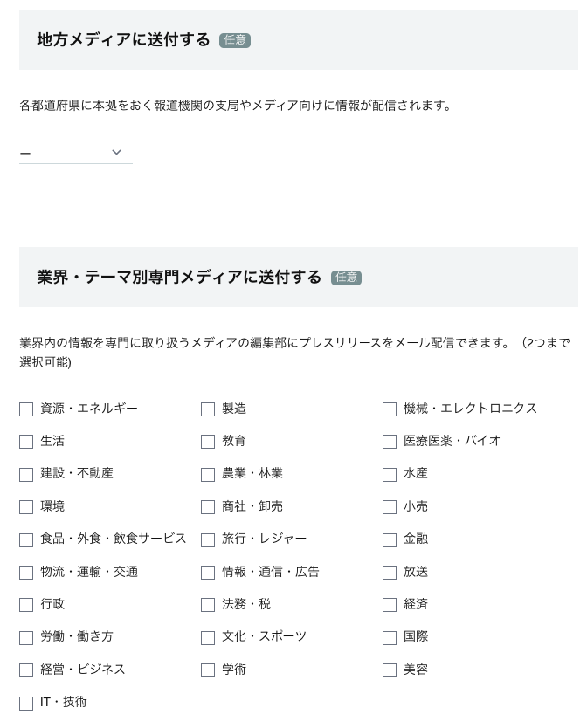Check the 美容 checkbox
Viewport: 587px width, 728px height.
click(390, 670)
